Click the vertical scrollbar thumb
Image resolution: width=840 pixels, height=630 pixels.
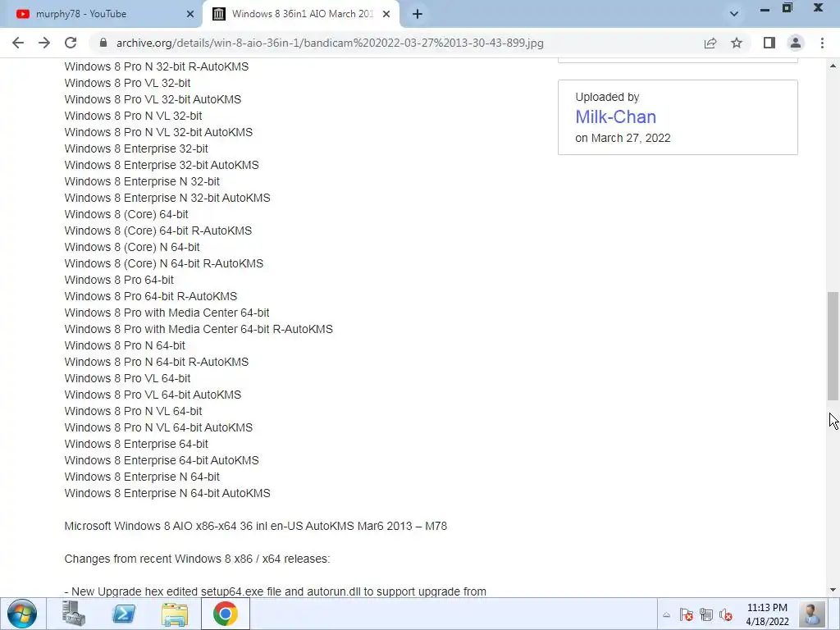point(833,346)
